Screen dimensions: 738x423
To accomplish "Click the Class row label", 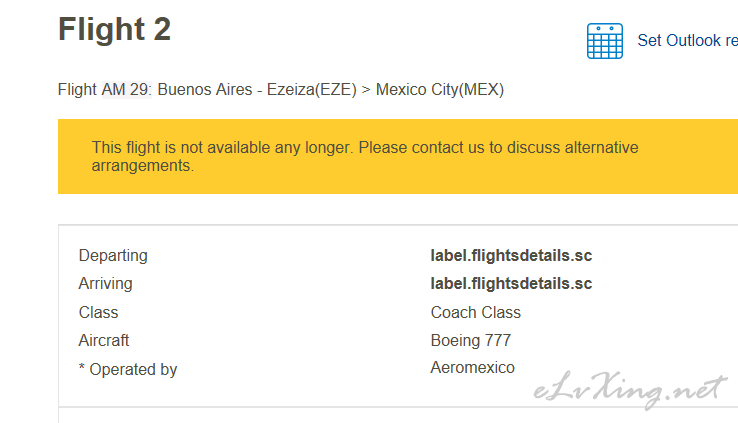I will [98, 312].
